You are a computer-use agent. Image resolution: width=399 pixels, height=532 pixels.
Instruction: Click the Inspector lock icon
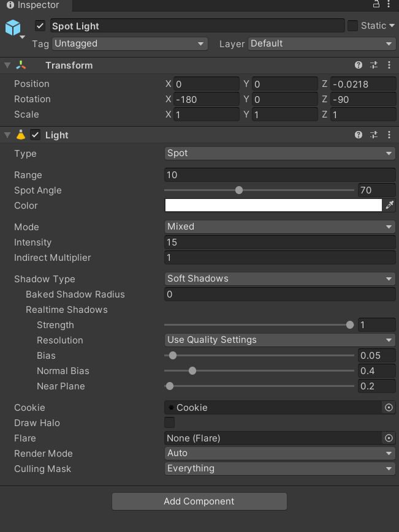376,5
